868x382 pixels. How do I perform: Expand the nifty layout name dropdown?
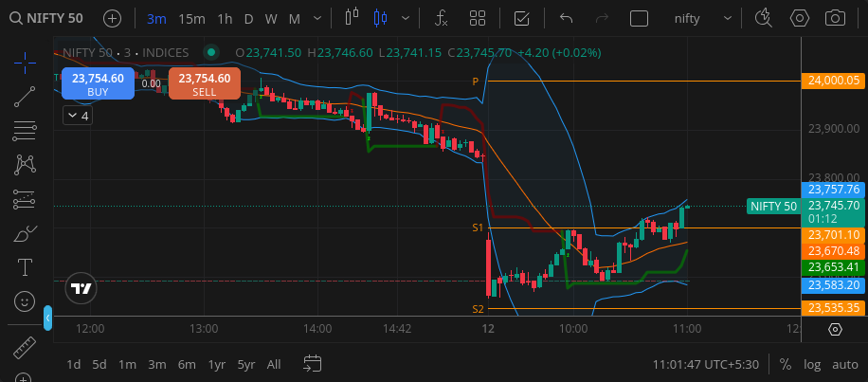click(728, 18)
